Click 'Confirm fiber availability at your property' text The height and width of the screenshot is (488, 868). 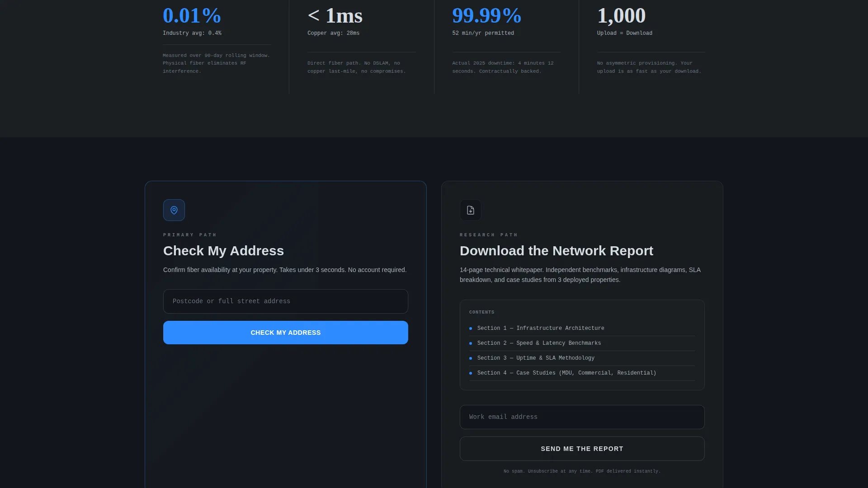tap(285, 270)
